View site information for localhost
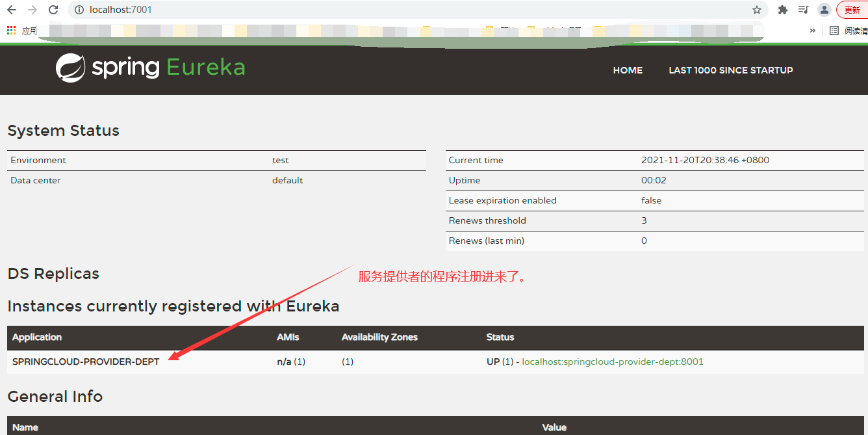The width and height of the screenshot is (868, 435). click(x=79, y=10)
